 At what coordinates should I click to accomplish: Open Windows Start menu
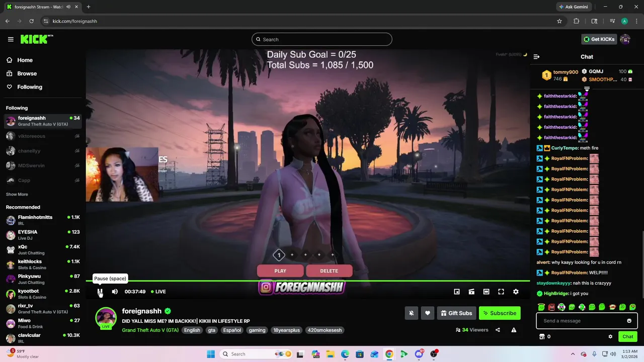210,354
